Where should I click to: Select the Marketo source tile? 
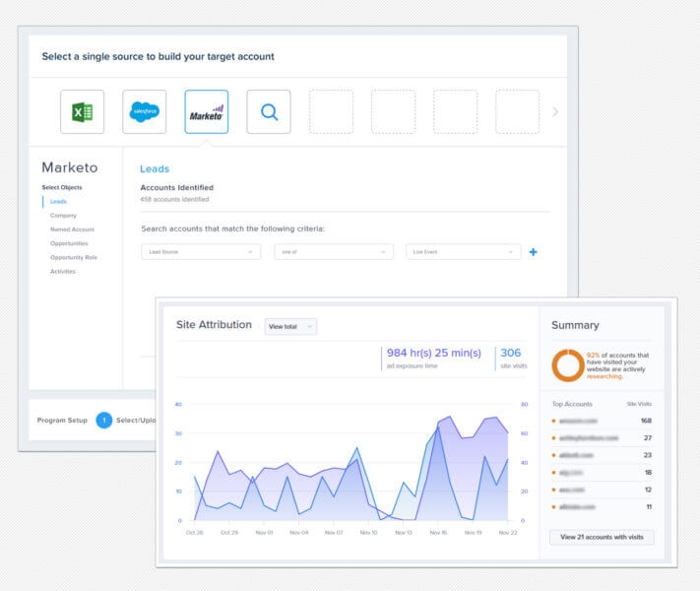tap(206, 111)
